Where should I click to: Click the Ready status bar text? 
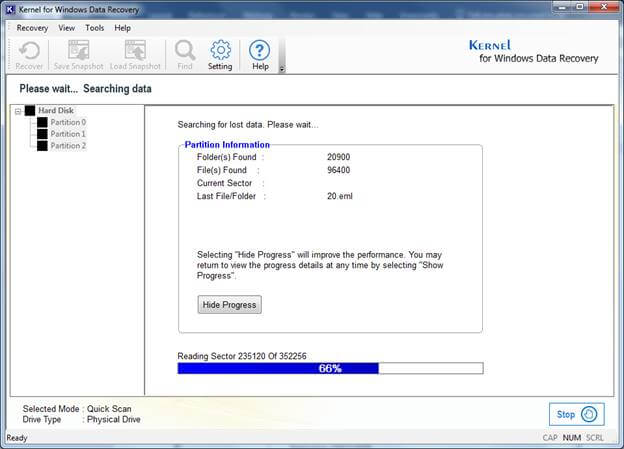(17, 438)
